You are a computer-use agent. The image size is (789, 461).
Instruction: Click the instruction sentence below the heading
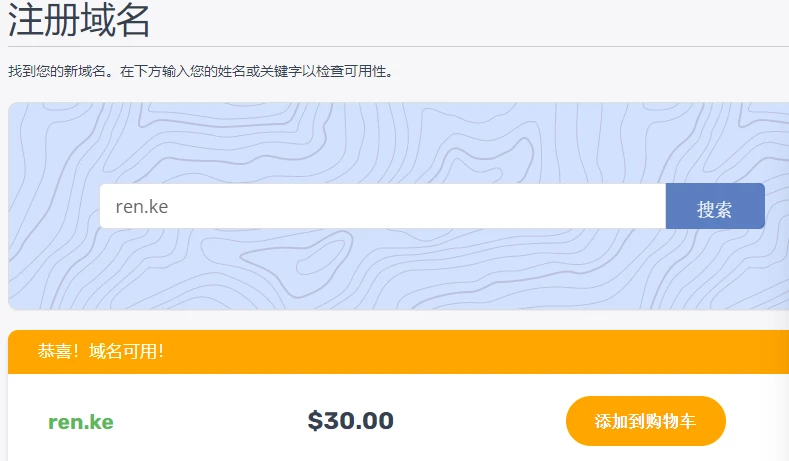click(x=200, y=72)
